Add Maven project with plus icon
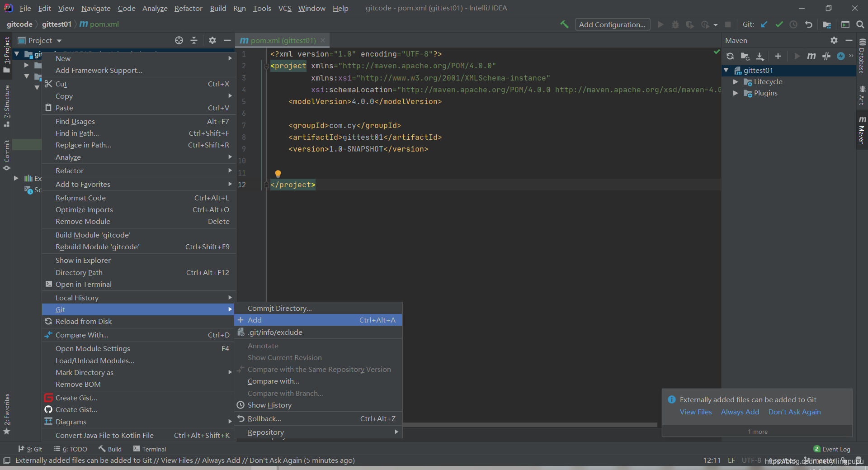The height and width of the screenshot is (470, 868). click(x=778, y=56)
